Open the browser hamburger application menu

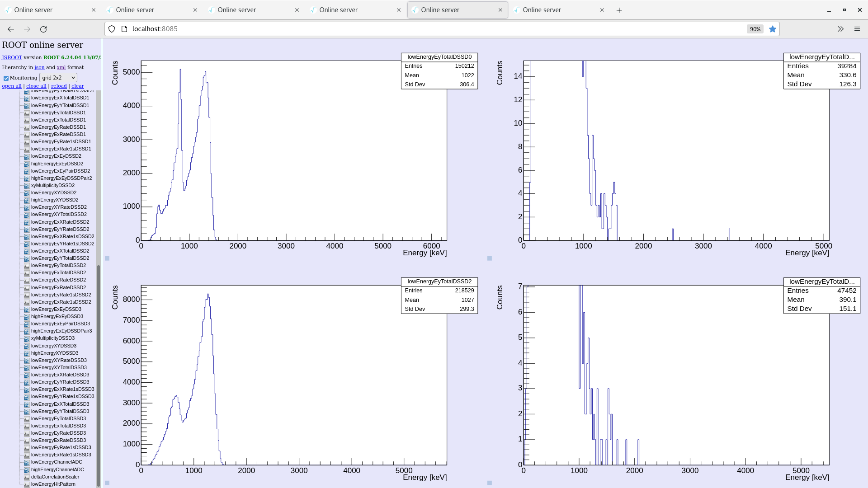coord(857,29)
